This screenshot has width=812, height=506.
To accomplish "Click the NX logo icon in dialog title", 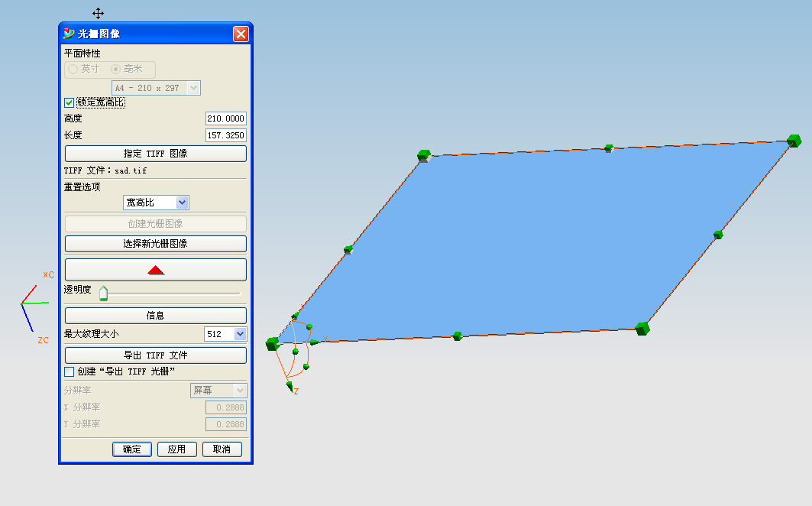I will (x=69, y=34).
